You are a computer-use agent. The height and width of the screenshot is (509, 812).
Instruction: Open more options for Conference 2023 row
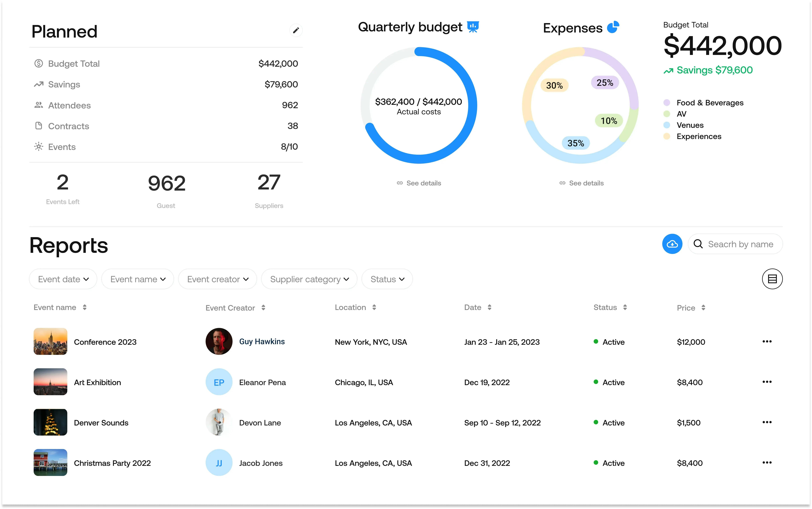point(767,341)
